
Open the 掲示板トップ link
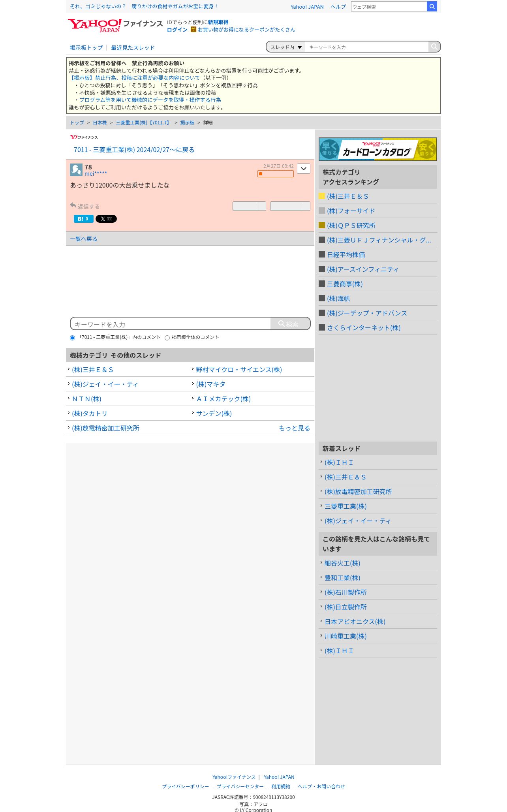(86, 48)
